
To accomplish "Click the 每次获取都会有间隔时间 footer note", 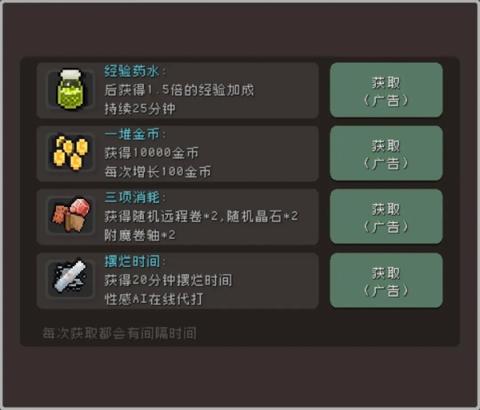I will coord(119,333).
